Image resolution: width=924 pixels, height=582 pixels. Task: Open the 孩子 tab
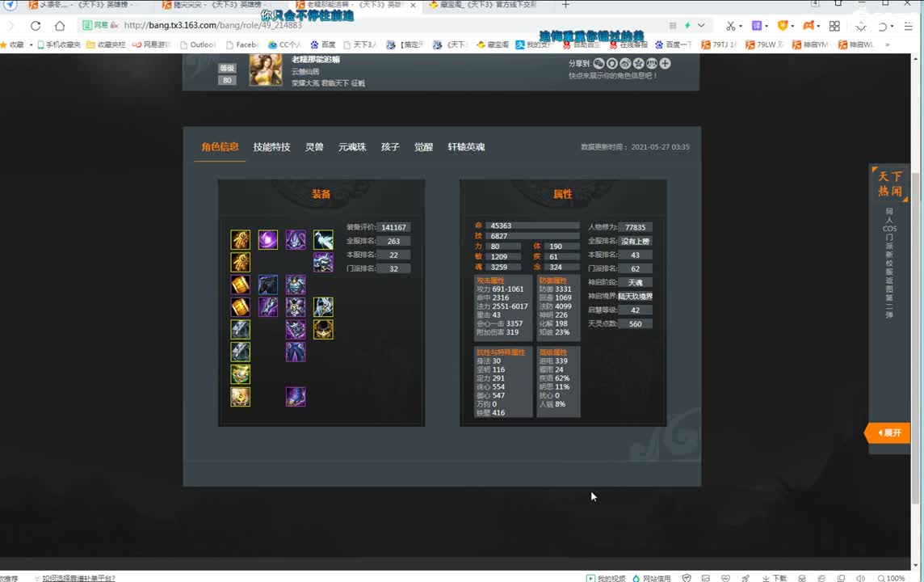coord(390,147)
